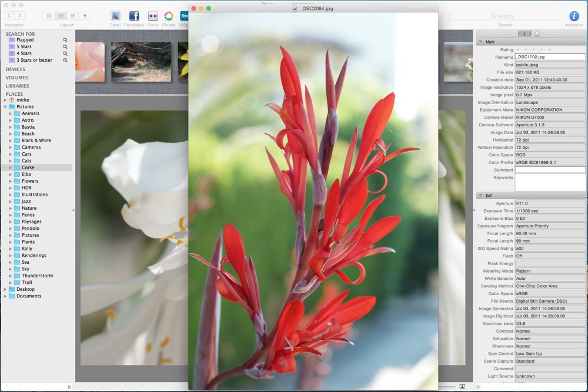Go back with the Navigator left arrow

(9, 16)
